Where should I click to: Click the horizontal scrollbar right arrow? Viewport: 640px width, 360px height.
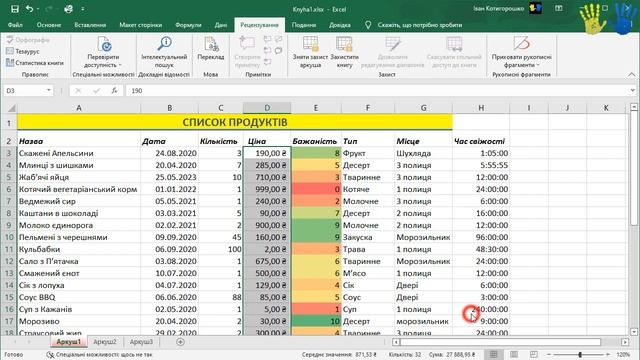(x=625, y=342)
